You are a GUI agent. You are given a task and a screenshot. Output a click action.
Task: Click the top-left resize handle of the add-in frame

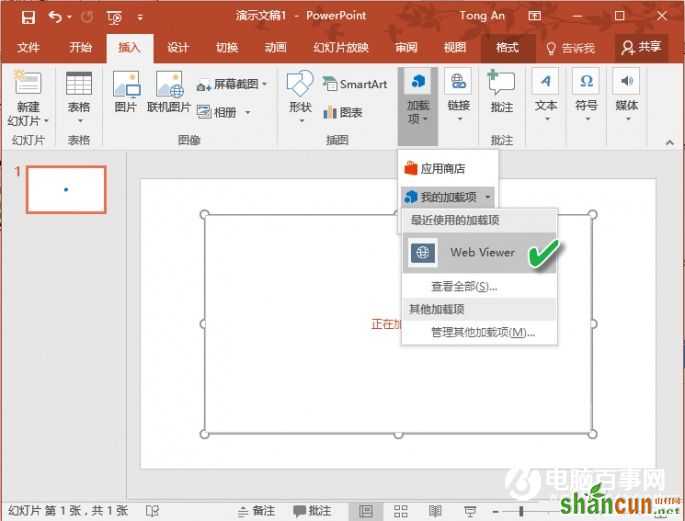(204, 214)
